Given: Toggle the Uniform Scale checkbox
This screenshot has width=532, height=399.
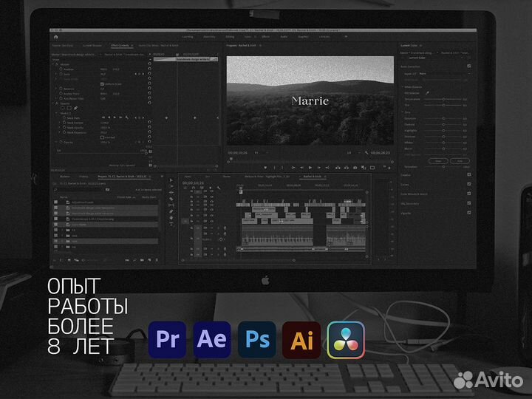Looking at the screenshot, I should point(101,84).
